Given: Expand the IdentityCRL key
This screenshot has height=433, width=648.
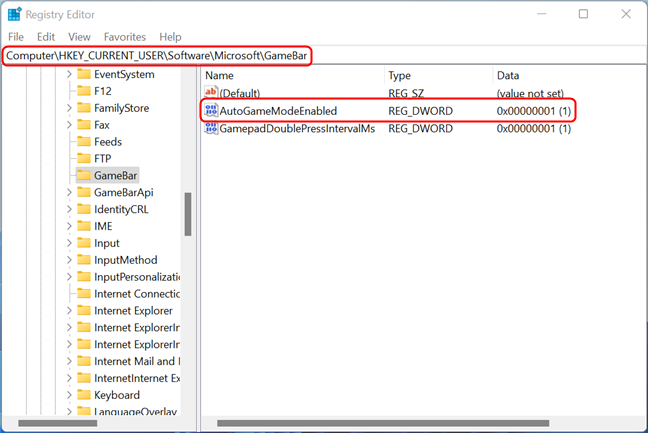Looking at the screenshot, I should coord(69,209).
